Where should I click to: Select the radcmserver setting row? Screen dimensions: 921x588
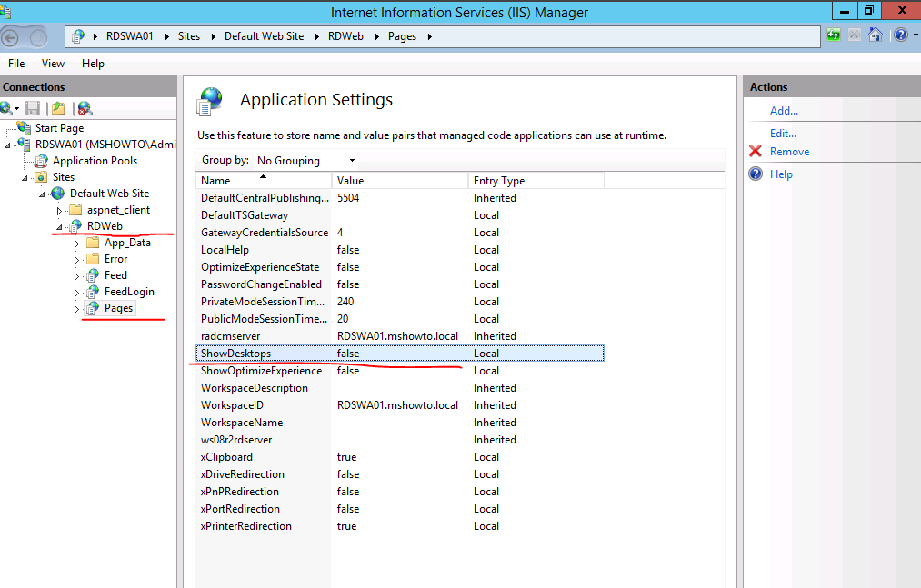(x=399, y=336)
